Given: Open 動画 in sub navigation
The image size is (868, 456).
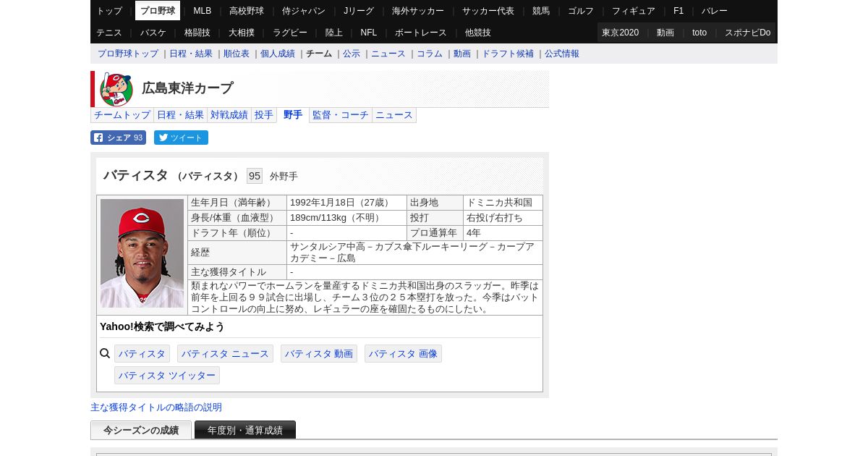Looking at the screenshot, I should click(x=462, y=54).
